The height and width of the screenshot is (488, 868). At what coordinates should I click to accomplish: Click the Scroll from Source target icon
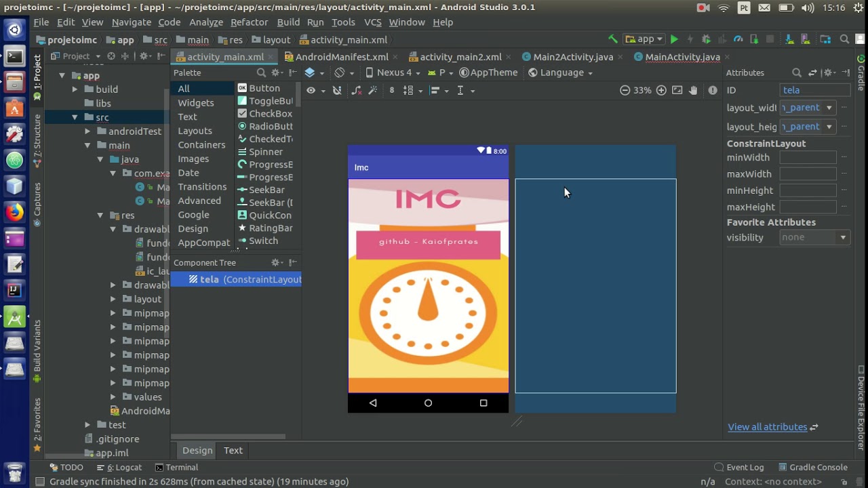point(111,56)
